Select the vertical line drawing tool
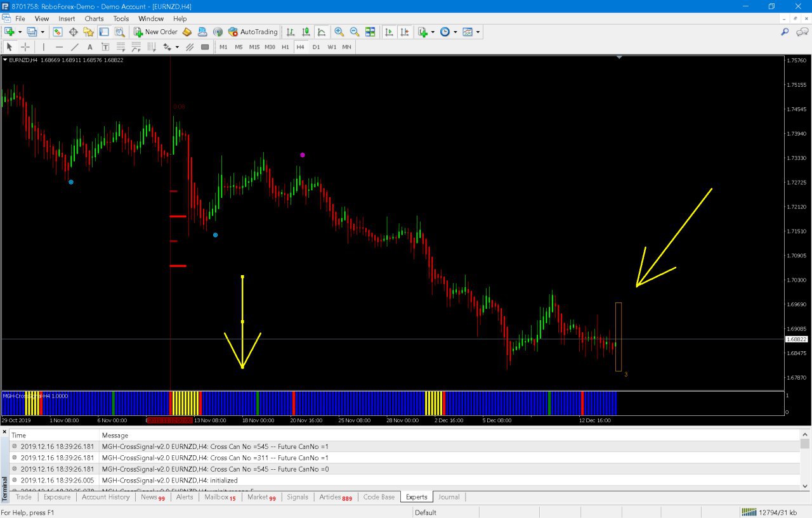 tap(44, 47)
